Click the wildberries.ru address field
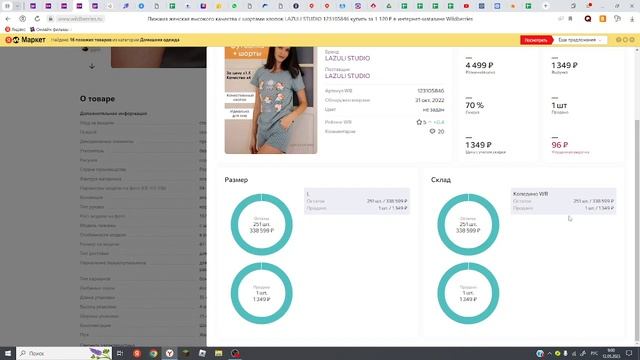 point(80,19)
